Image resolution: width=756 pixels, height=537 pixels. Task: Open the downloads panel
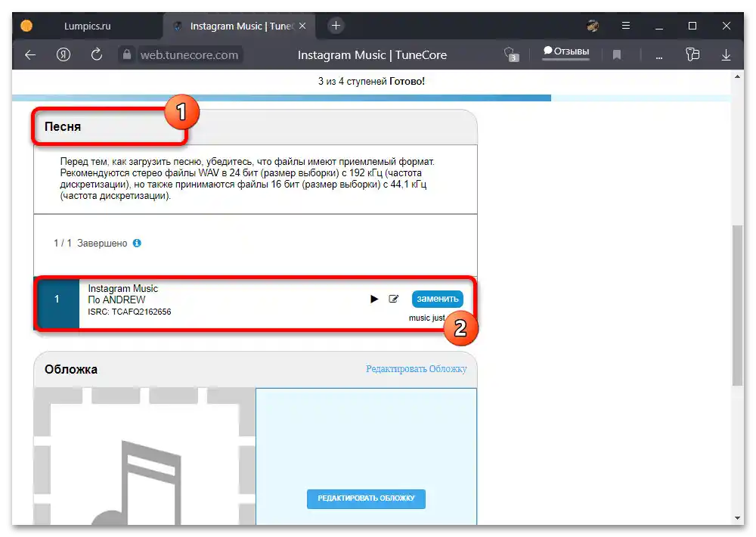[726, 55]
